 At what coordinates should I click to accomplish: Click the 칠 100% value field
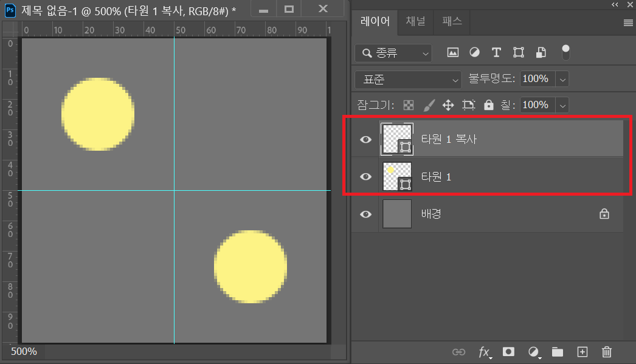tap(538, 105)
